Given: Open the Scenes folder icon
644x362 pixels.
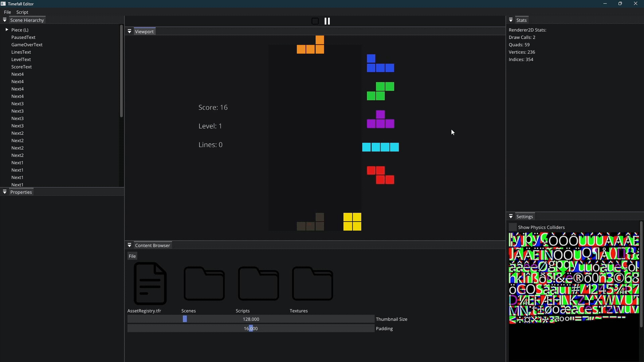Looking at the screenshot, I should (204, 284).
